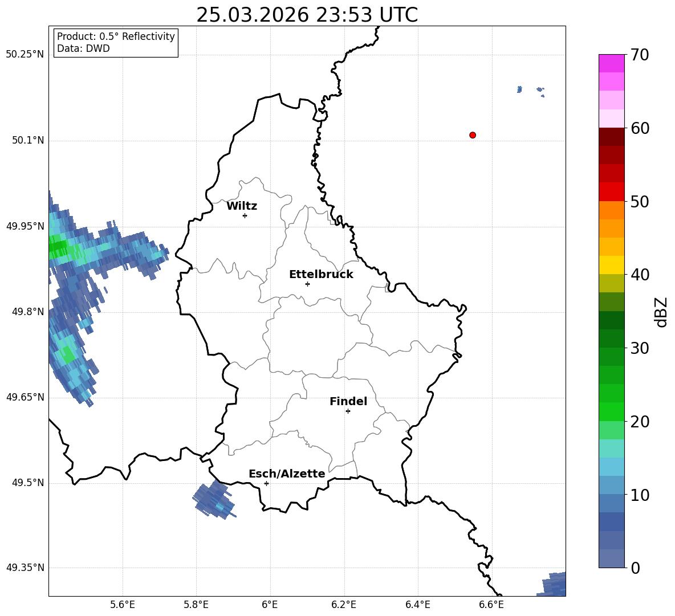675x616 pixels.
Task: Click the Data: DWD text
Action: pos(83,48)
